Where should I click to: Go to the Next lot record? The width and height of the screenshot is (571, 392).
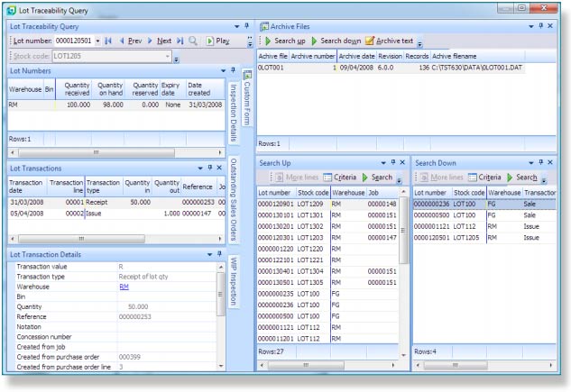click(x=161, y=41)
